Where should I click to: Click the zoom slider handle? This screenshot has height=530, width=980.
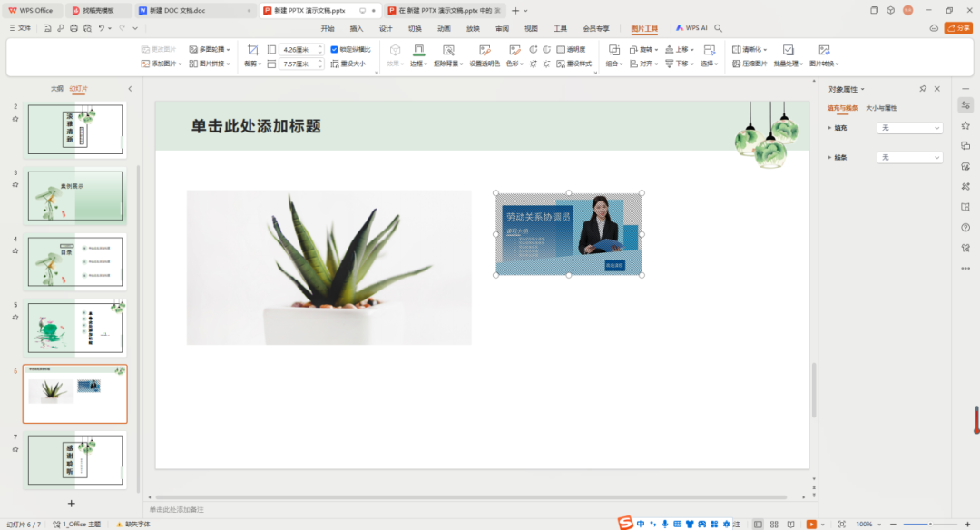[930, 525]
